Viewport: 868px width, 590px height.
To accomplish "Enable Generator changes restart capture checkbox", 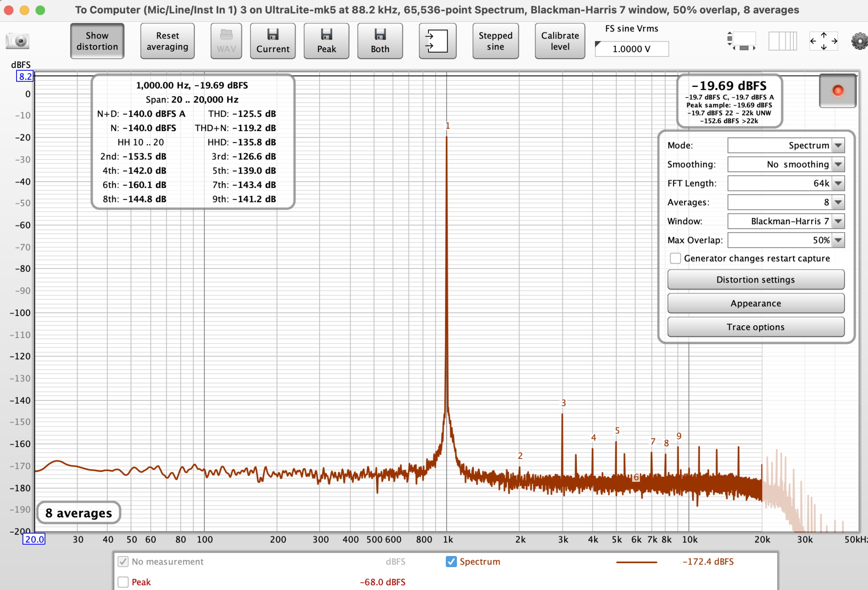I will pos(675,258).
